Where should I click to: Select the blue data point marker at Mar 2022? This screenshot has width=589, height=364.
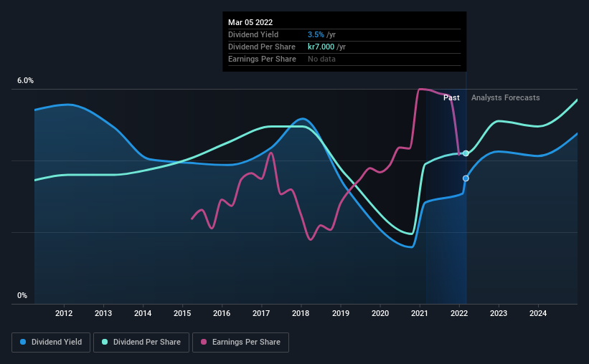pyautogui.click(x=466, y=178)
